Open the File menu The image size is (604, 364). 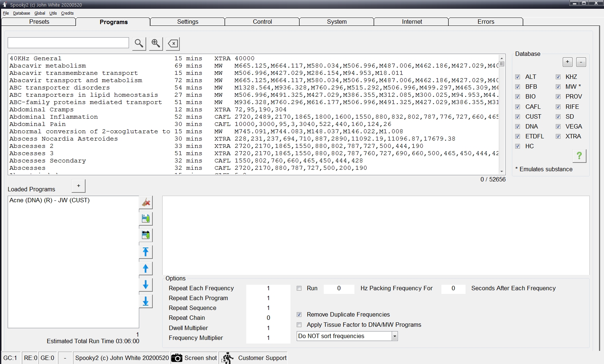coord(6,13)
